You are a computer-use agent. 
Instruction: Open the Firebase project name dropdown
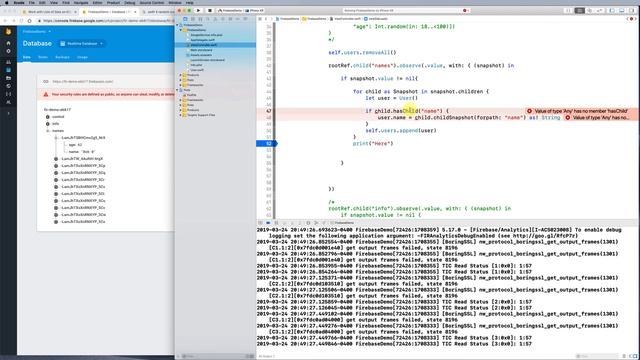pos(37,31)
